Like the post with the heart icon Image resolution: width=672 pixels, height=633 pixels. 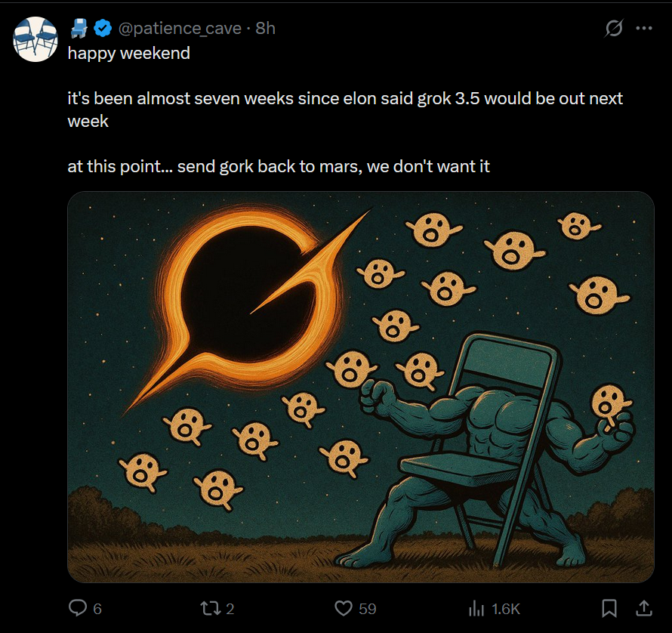coord(344,608)
